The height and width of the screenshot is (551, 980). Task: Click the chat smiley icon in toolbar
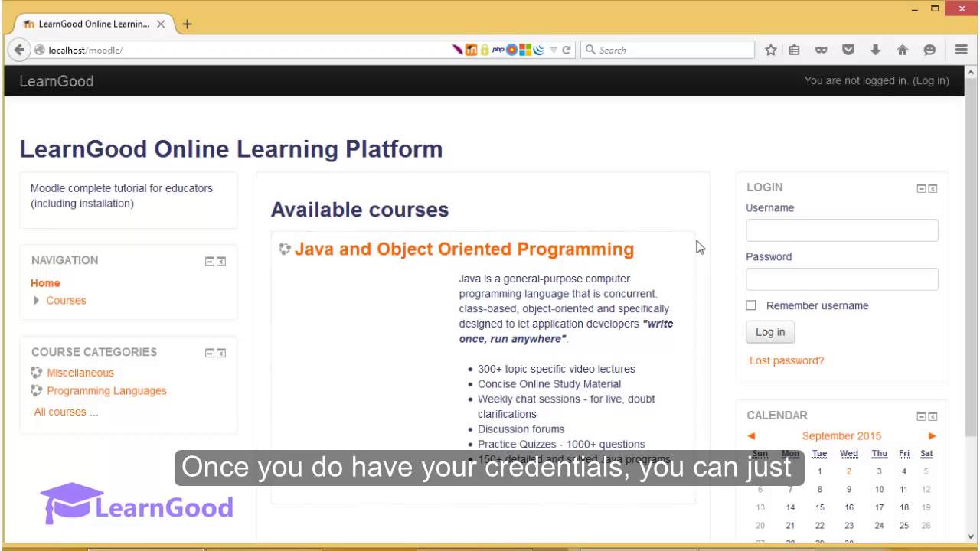click(x=929, y=50)
